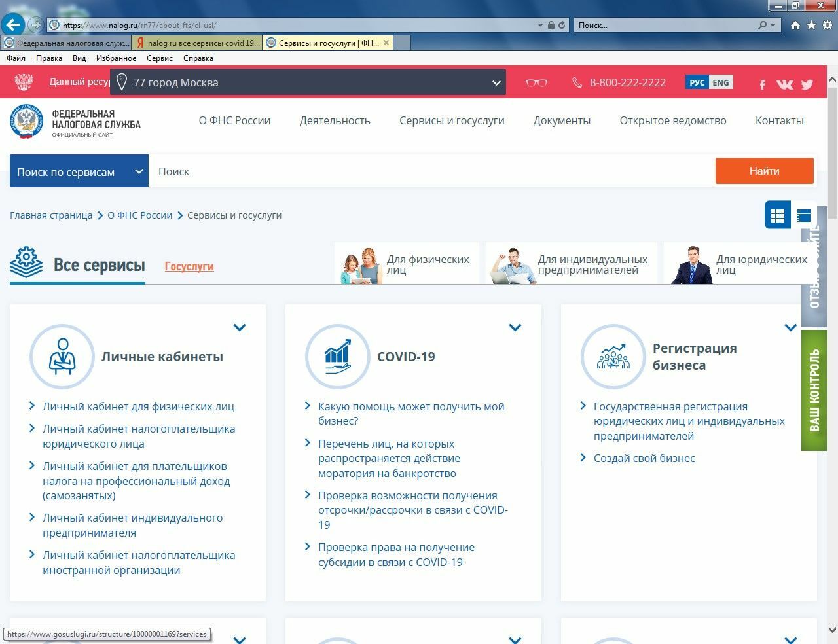The height and width of the screenshot is (644, 838).
Task: Click the Регистрация бизнеса group icon
Action: [613, 357]
